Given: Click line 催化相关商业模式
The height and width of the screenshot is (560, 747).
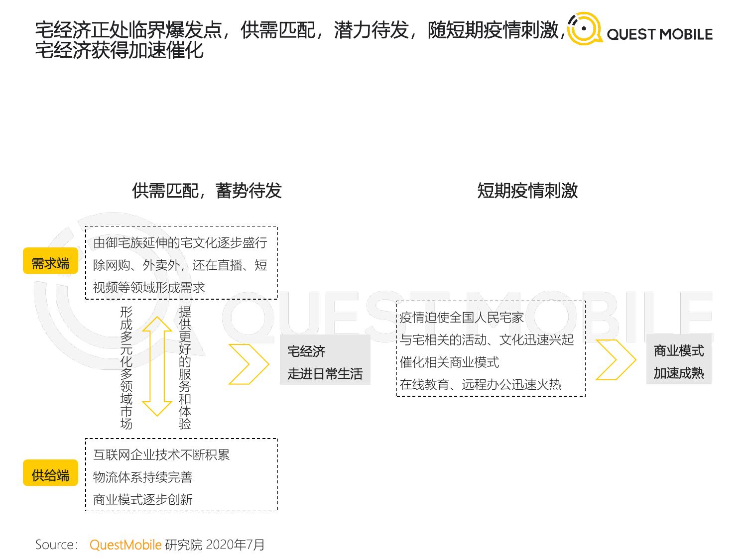Looking at the screenshot, I should point(449,362).
